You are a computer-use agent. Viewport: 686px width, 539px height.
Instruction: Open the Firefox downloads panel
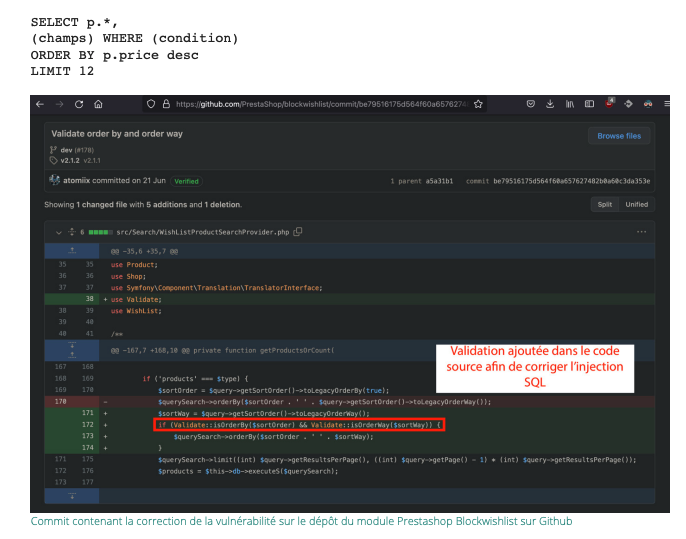coord(550,104)
